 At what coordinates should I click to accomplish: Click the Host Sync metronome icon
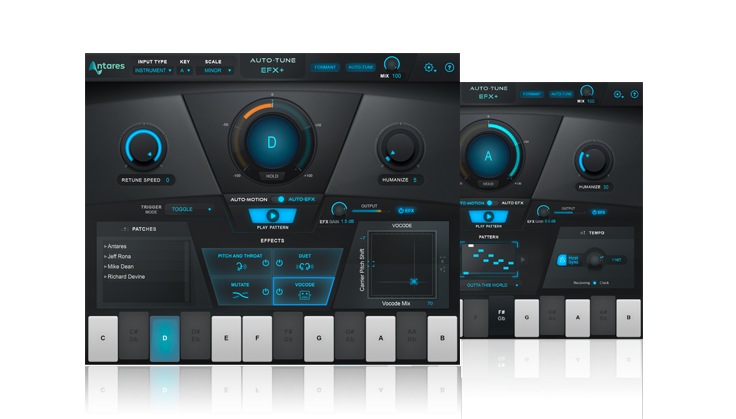562,259
